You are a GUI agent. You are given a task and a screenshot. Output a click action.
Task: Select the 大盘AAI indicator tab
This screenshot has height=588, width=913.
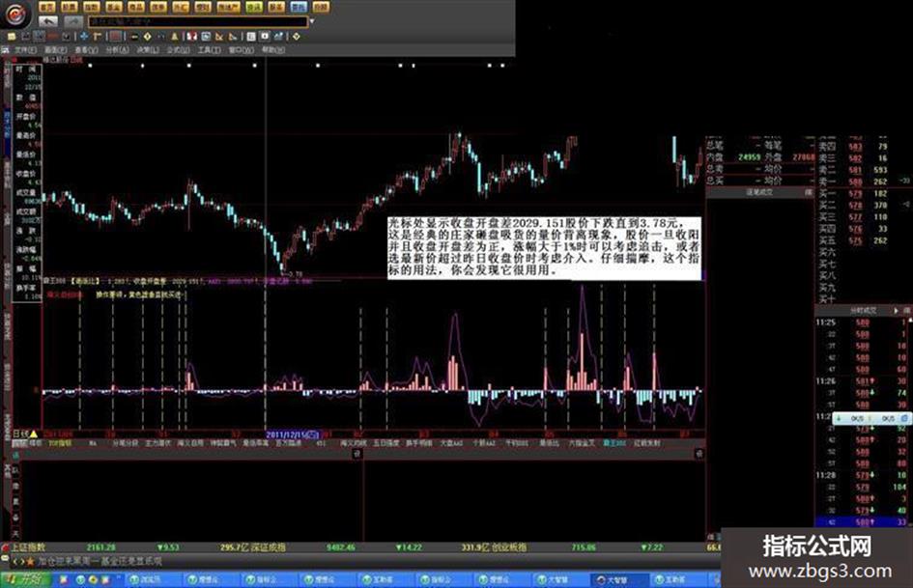[x=451, y=443]
